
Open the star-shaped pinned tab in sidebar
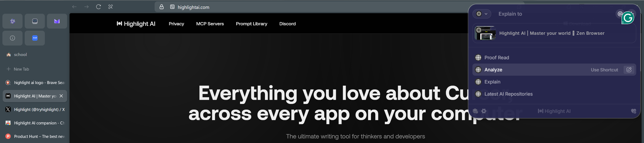click(x=13, y=21)
